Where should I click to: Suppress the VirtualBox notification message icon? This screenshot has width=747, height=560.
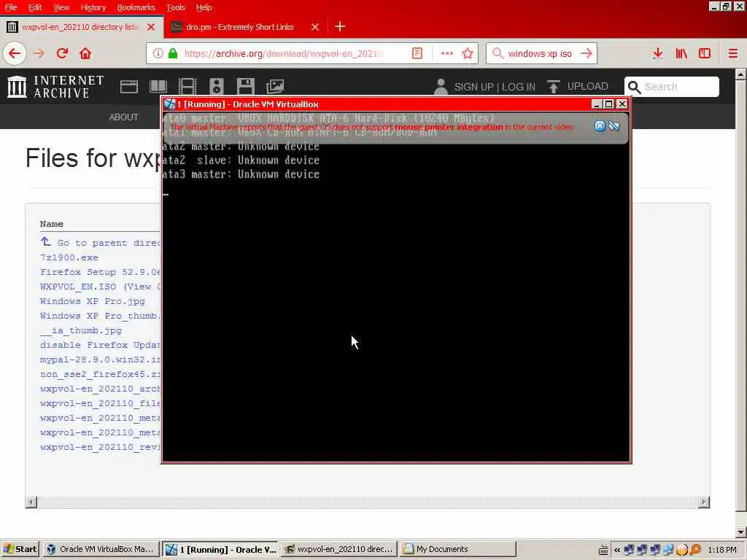click(x=614, y=125)
